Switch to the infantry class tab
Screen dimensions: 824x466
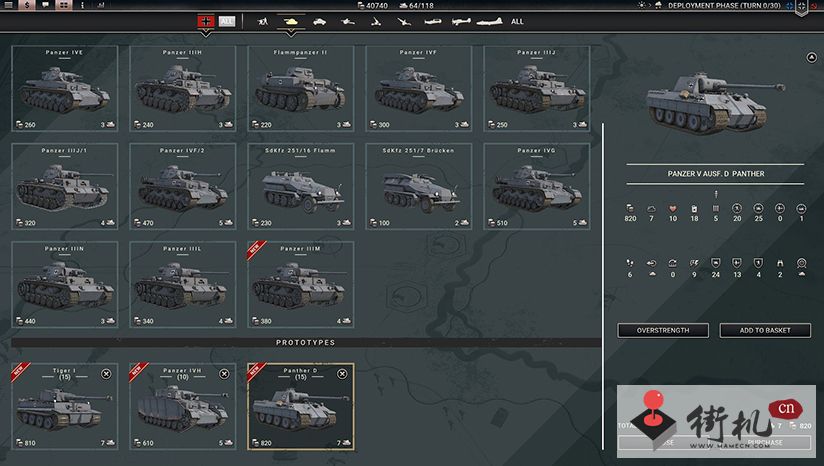(263, 22)
